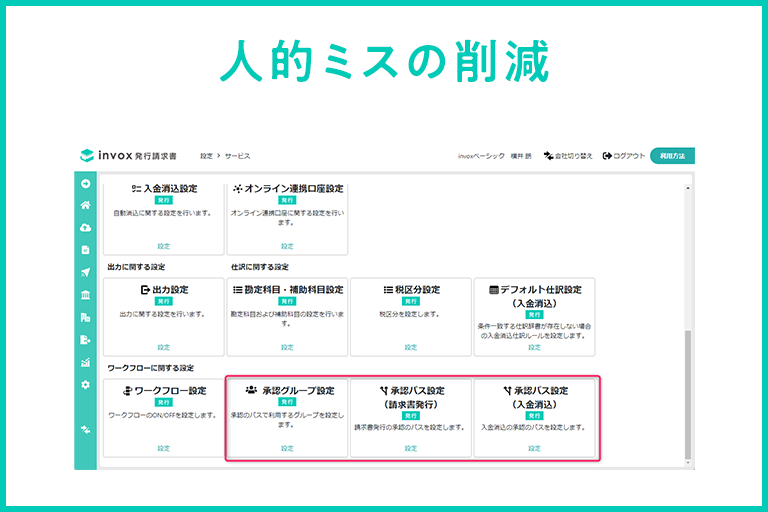The image size is (768, 512).
Task: Click the paper plane send icon
Action: pyautogui.click(x=86, y=272)
